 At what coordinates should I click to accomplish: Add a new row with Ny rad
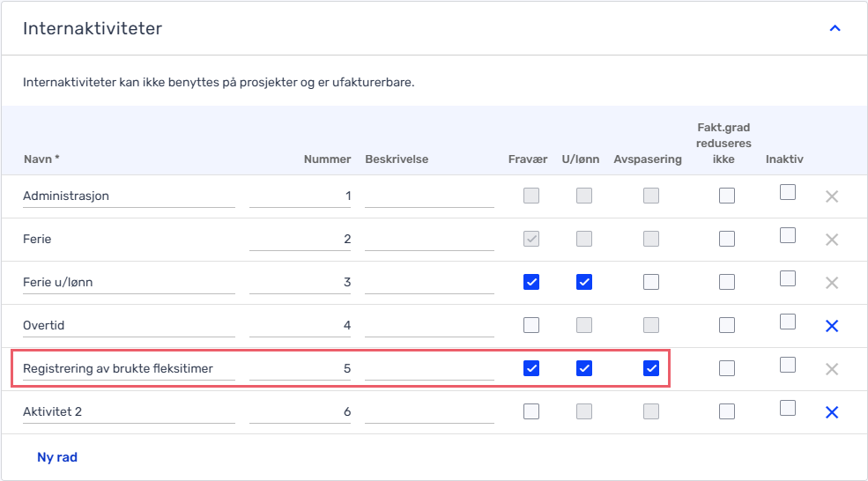(57, 457)
